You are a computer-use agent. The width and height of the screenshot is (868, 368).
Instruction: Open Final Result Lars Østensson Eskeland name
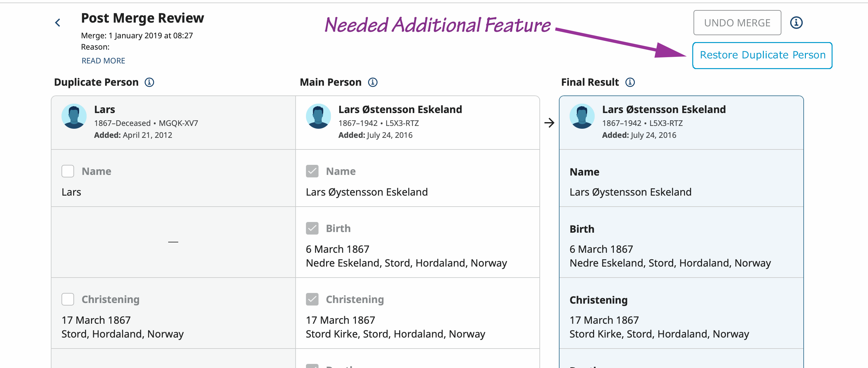point(664,110)
